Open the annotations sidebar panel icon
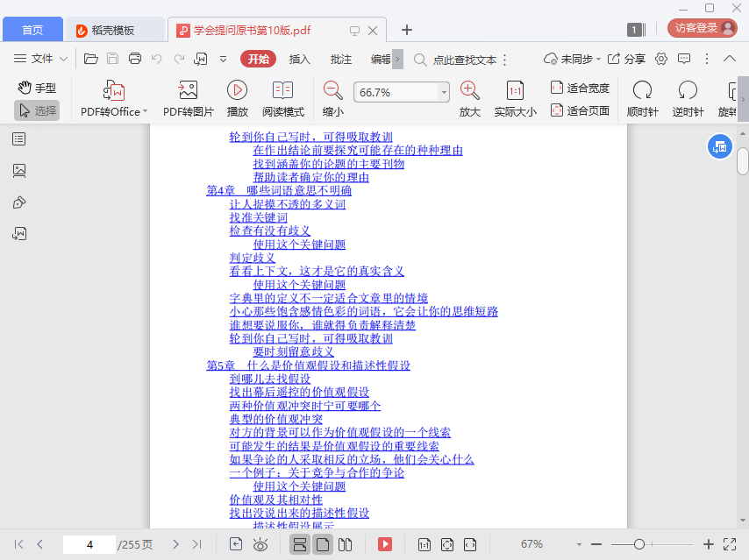Image resolution: width=749 pixels, height=560 pixels. click(x=19, y=202)
